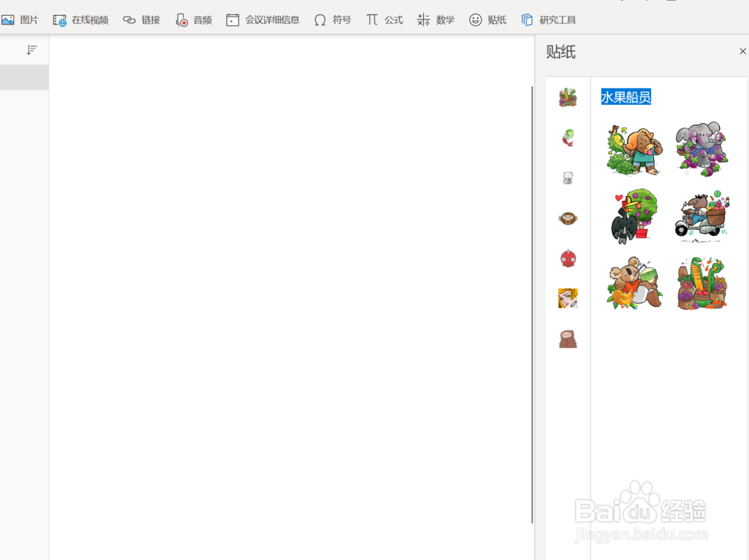Open 研究工具 researcher pane
The width and height of the screenshot is (749, 560).
point(549,20)
